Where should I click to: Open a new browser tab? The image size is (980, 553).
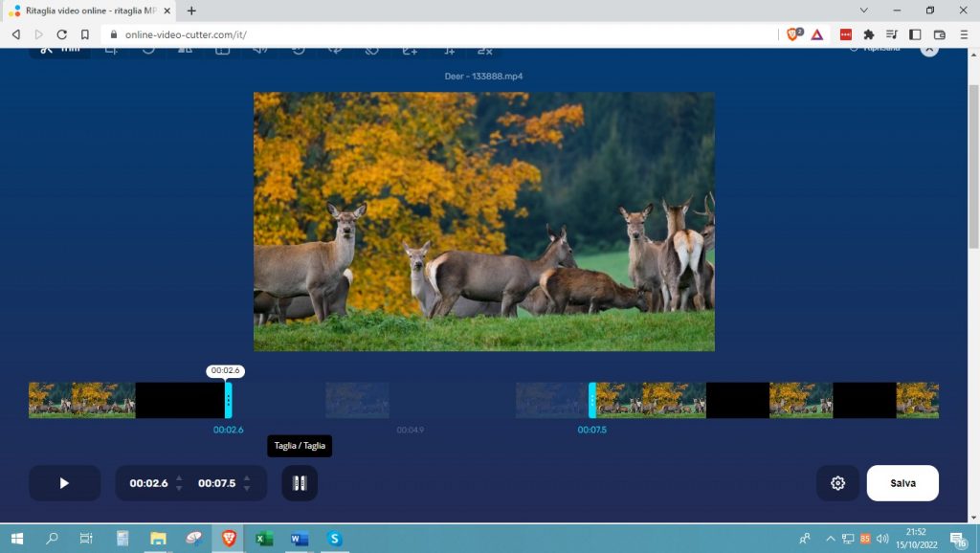tap(191, 11)
